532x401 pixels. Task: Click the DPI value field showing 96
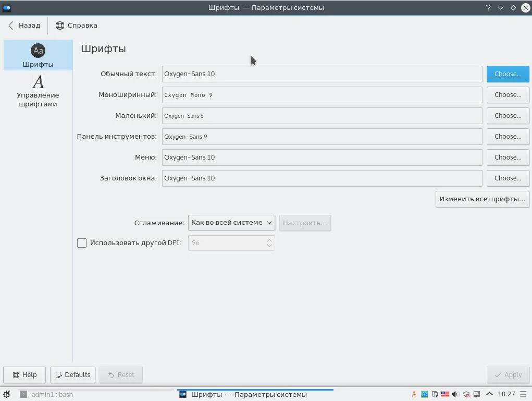[227, 243]
